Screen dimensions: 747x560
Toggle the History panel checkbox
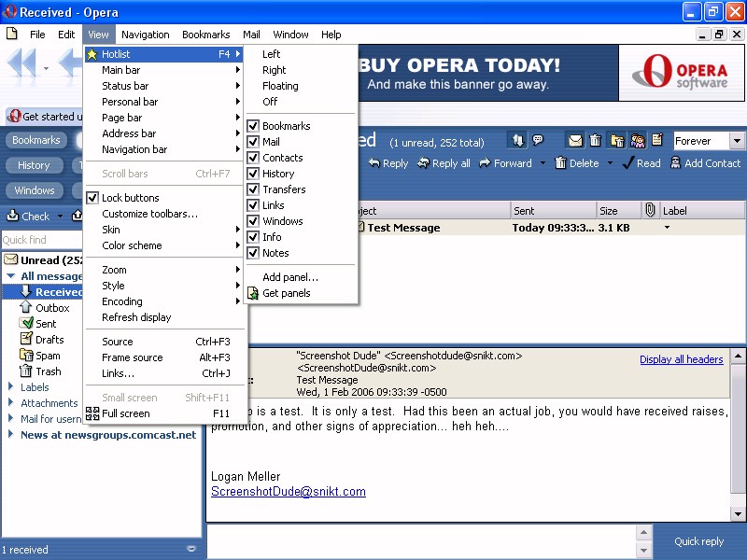coord(253,174)
